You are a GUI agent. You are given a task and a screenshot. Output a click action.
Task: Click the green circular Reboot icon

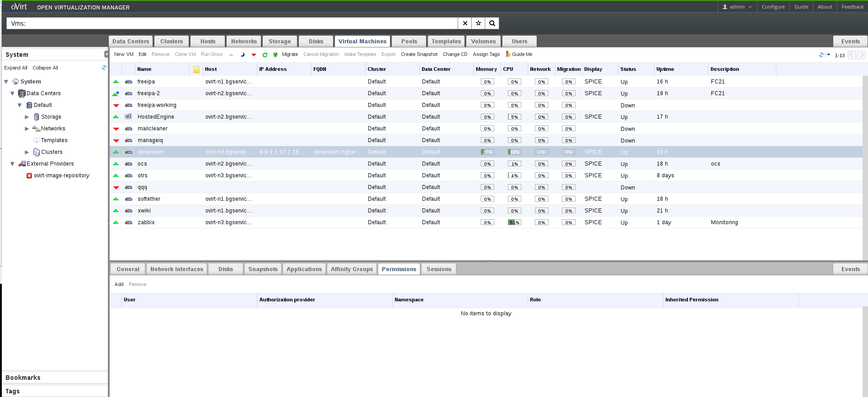pyautogui.click(x=265, y=55)
